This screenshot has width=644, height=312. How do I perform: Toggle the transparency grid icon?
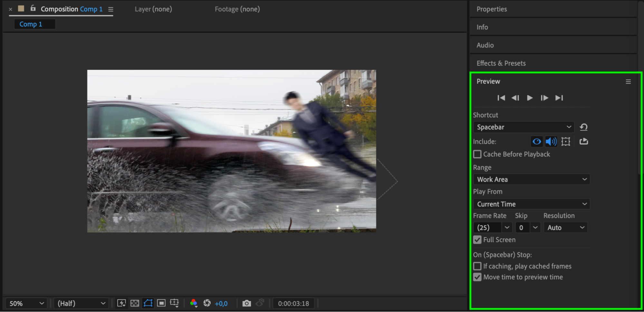coord(135,303)
